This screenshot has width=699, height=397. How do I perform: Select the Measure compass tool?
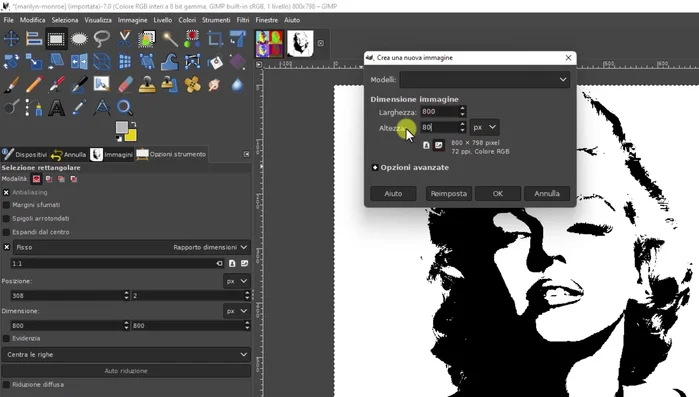point(102,107)
